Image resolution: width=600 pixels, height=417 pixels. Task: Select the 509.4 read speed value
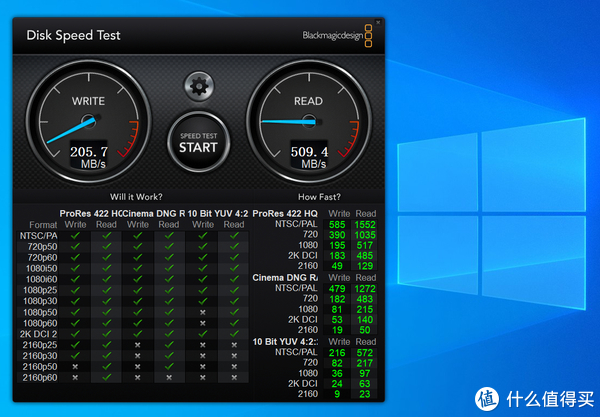pos(309,152)
